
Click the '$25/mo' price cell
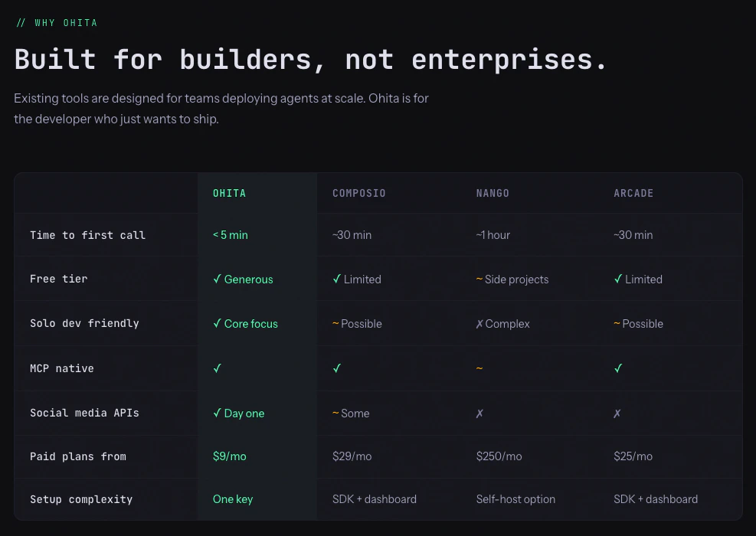(633, 456)
